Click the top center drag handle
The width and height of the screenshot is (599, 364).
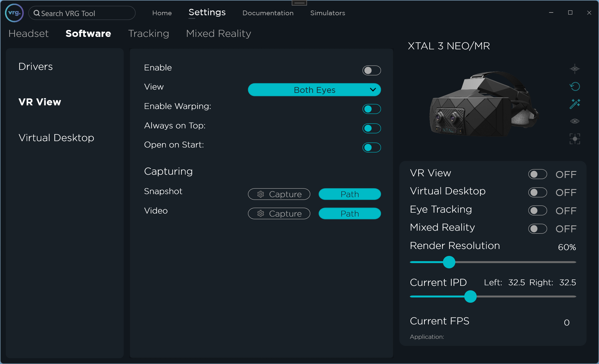click(299, 3)
